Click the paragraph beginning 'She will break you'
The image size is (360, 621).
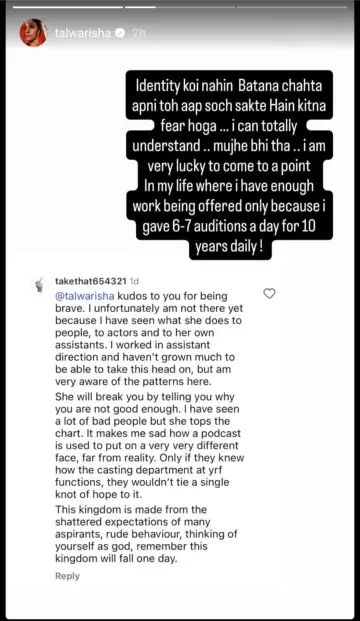click(x=150, y=446)
